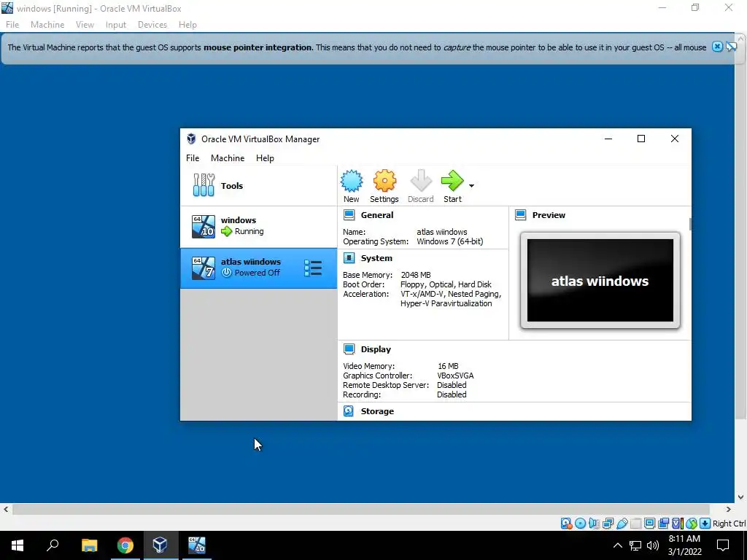Select the running 'windows' VM entry

[x=258, y=226]
